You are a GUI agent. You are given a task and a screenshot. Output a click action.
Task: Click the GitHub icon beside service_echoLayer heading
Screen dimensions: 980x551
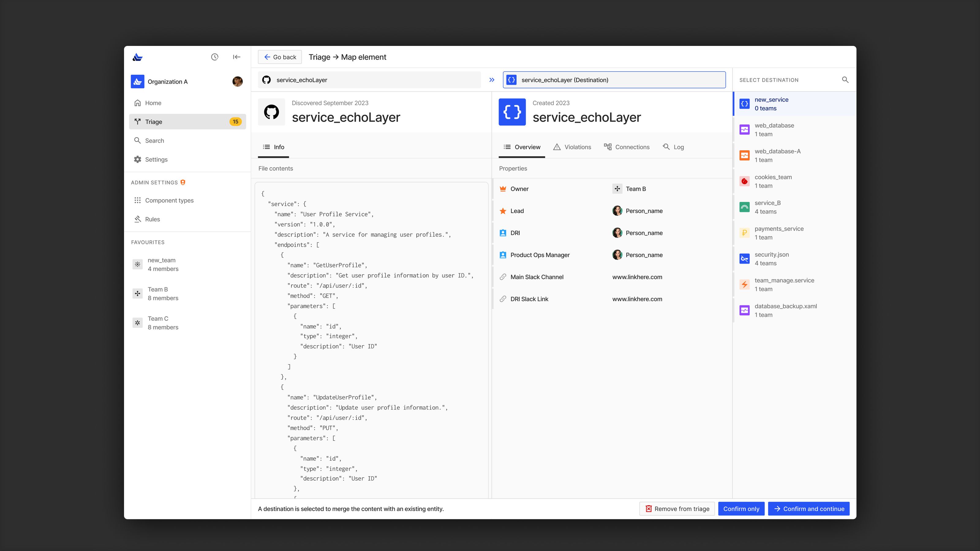pos(271,112)
